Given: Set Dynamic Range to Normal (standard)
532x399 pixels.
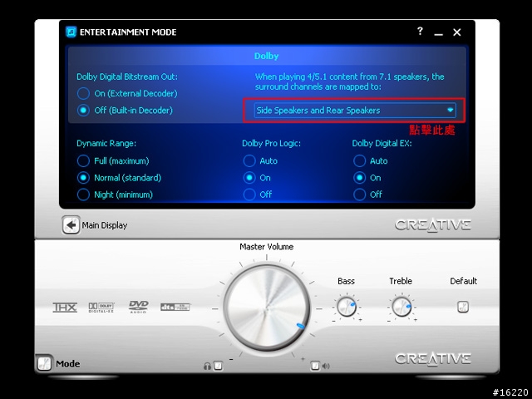Looking at the screenshot, I should pos(83,178).
